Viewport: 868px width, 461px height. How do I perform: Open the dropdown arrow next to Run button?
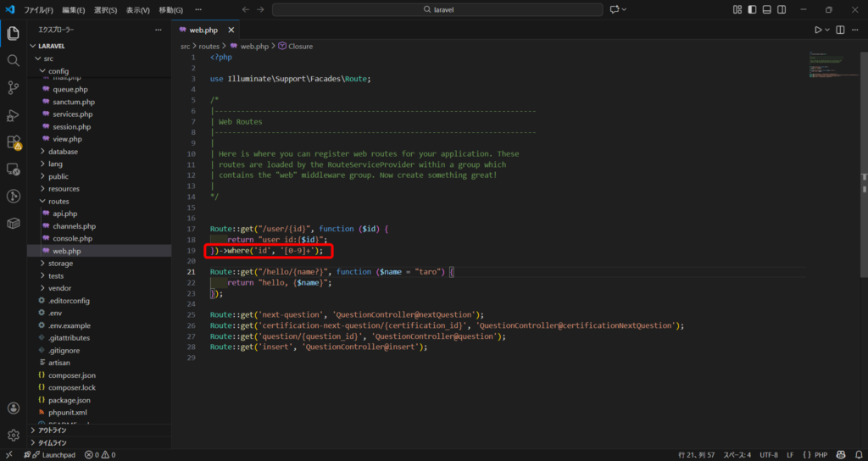click(x=827, y=30)
